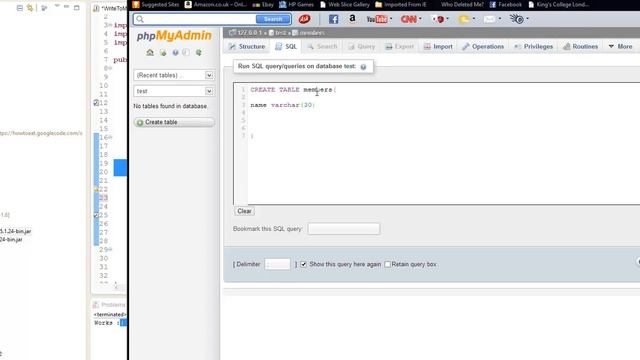640x360 pixels.
Task: Click the green reload navigation icon
Action: (198, 53)
